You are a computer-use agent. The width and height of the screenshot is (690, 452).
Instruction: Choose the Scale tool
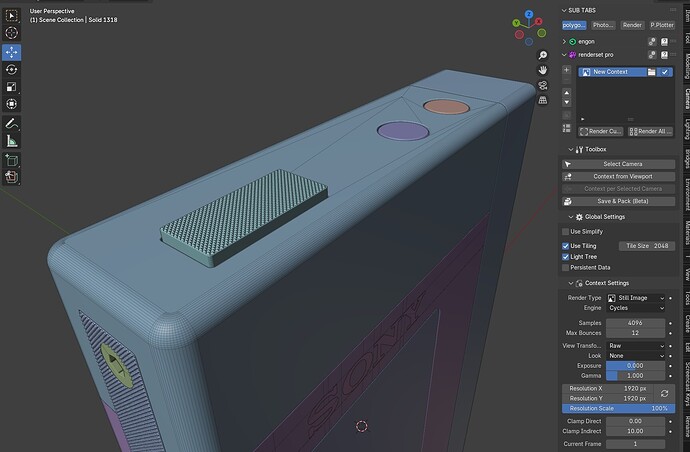click(x=11, y=87)
